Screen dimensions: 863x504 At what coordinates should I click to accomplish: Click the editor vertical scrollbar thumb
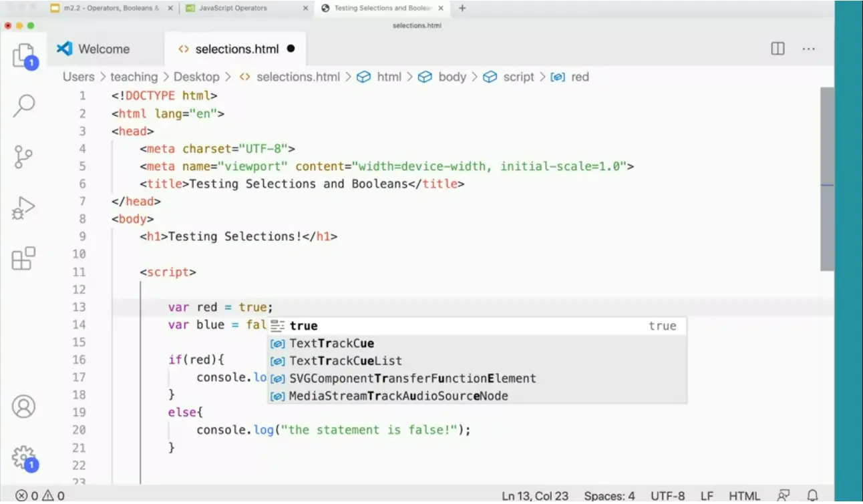827,178
